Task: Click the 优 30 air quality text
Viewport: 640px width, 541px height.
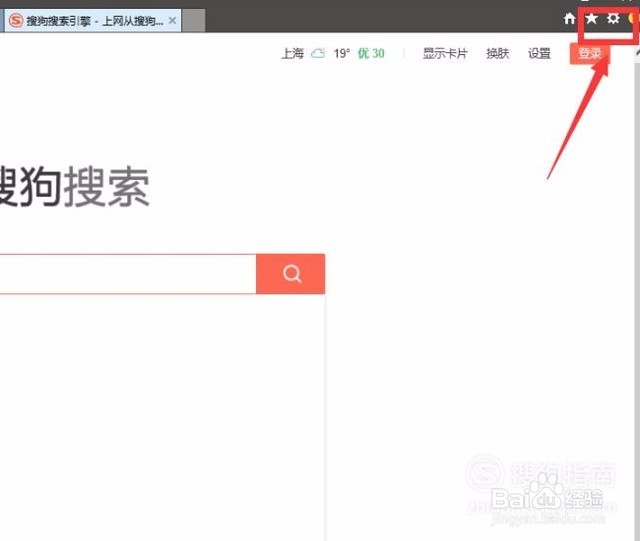Action: (x=371, y=53)
